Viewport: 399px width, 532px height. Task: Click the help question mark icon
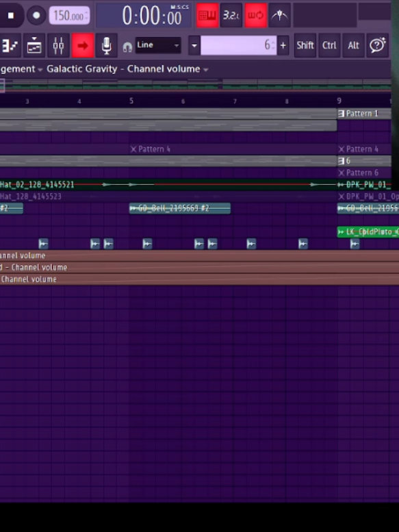click(x=377, y=45)
